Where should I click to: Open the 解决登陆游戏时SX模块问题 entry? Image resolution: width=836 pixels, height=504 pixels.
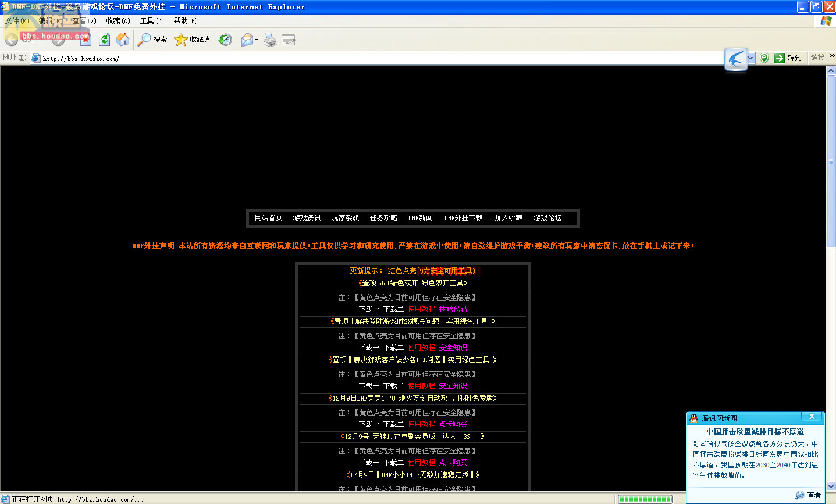413,321
